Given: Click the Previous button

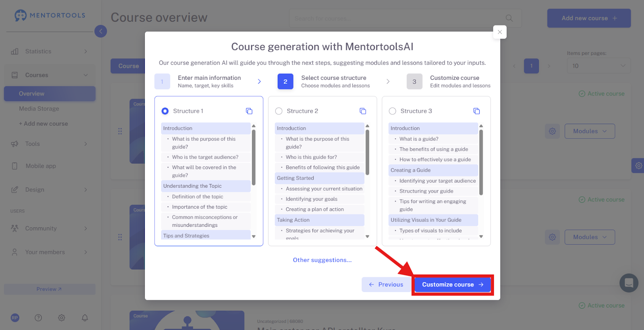Looking at the screenshot, I should [x=386, y=284].
